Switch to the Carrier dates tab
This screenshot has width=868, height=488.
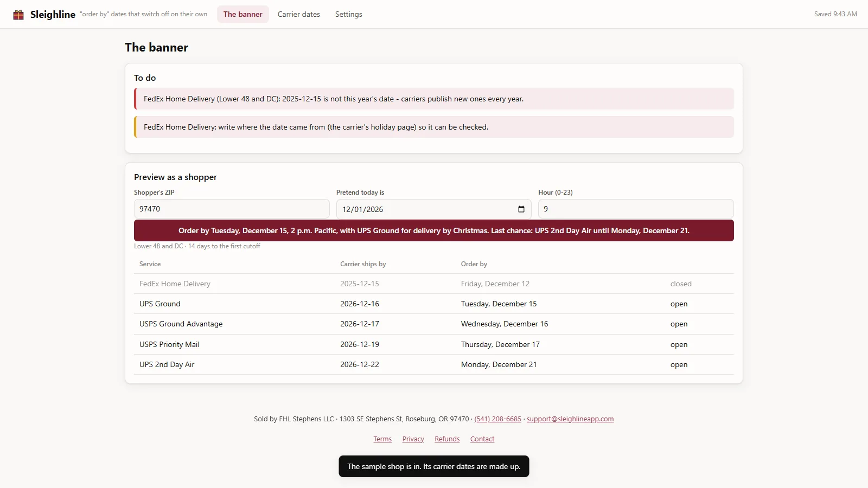click(x=299, y=14)
